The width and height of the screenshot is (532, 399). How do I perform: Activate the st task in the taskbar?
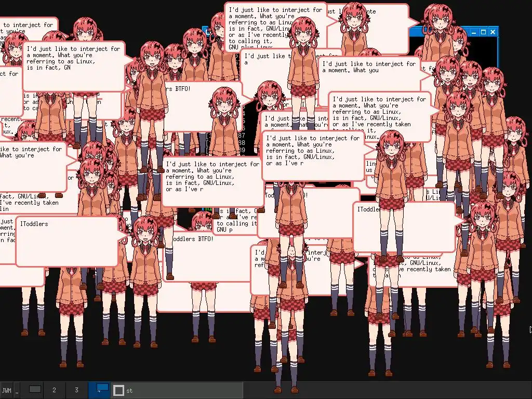tap(177, 390)
